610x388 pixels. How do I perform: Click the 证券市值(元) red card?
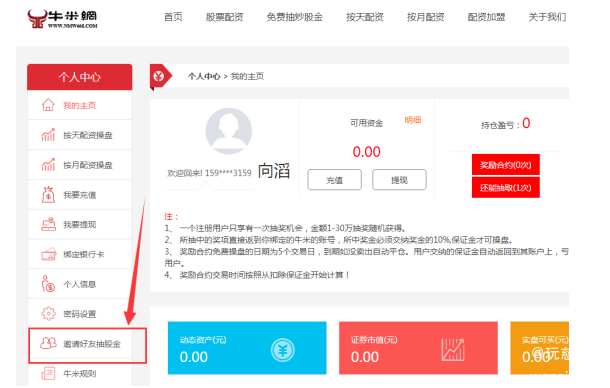pos(418,348)
